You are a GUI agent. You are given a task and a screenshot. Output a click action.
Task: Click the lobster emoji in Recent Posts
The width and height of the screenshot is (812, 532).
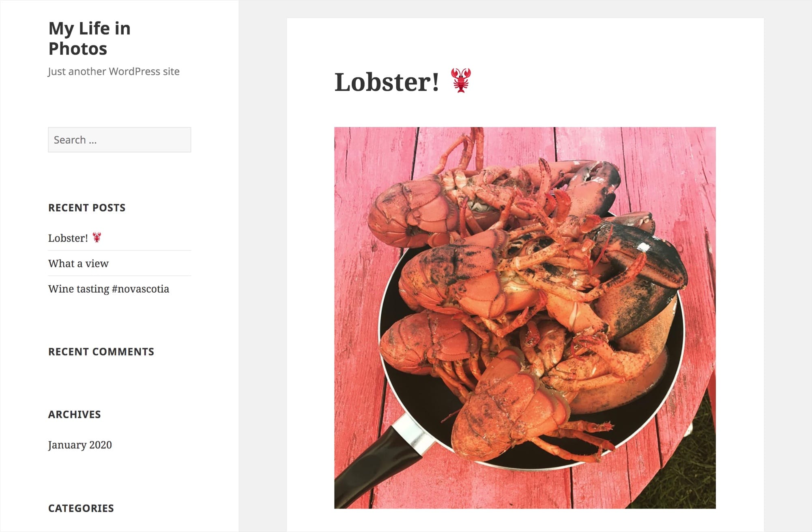point(97,237)
